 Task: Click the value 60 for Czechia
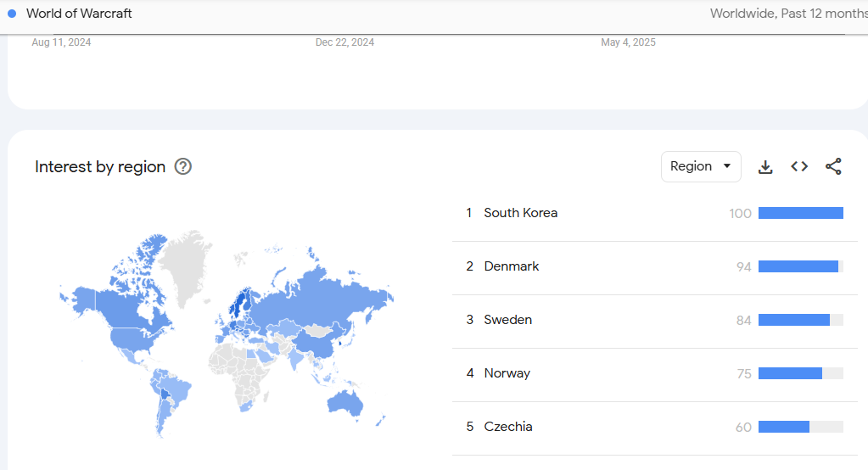click(743, 428)
